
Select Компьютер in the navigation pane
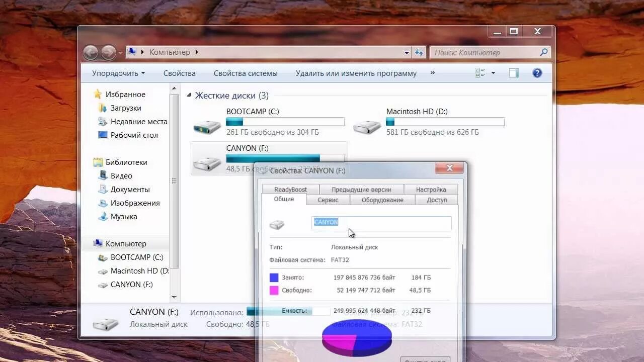click(126, 244)
